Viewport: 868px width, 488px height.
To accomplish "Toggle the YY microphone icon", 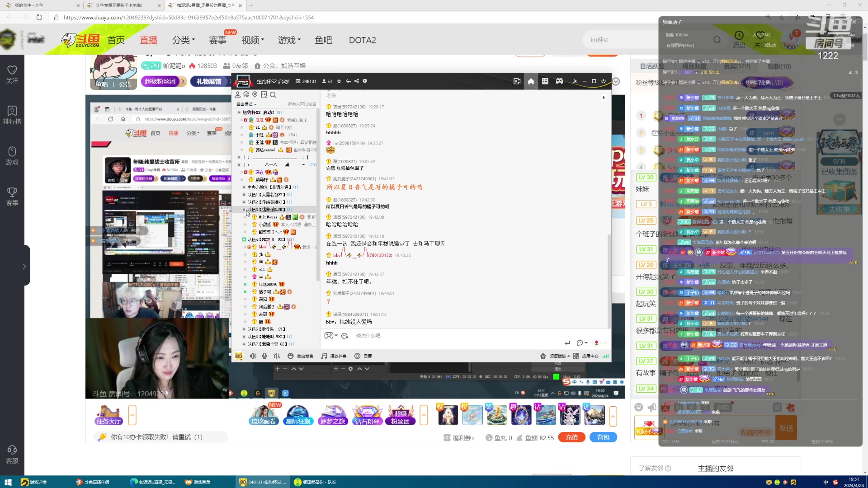I will 264,356.
